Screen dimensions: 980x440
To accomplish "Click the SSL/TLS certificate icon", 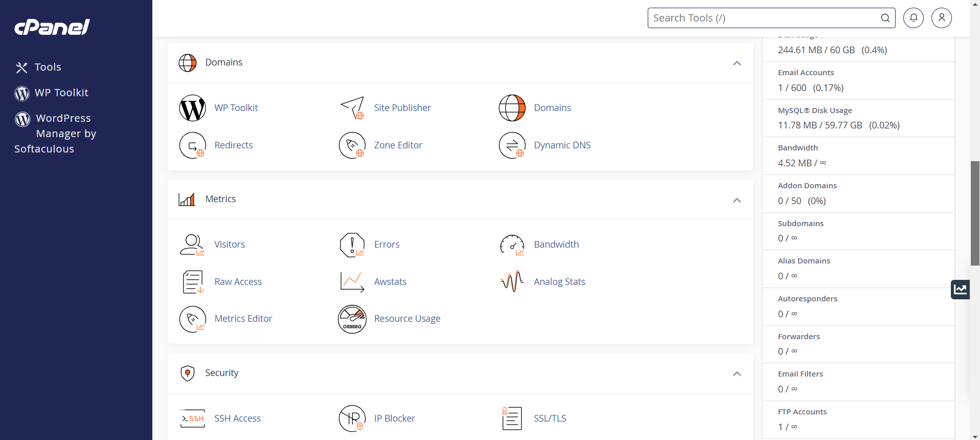I will pos(512,419).
